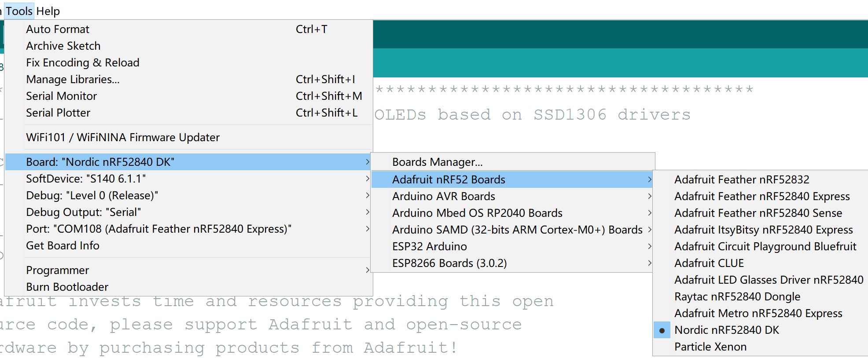868x358 pixels.
Task: Expand Arduino SAMD Cortex-M0+ Boards submenu
Action: point(513,230)
